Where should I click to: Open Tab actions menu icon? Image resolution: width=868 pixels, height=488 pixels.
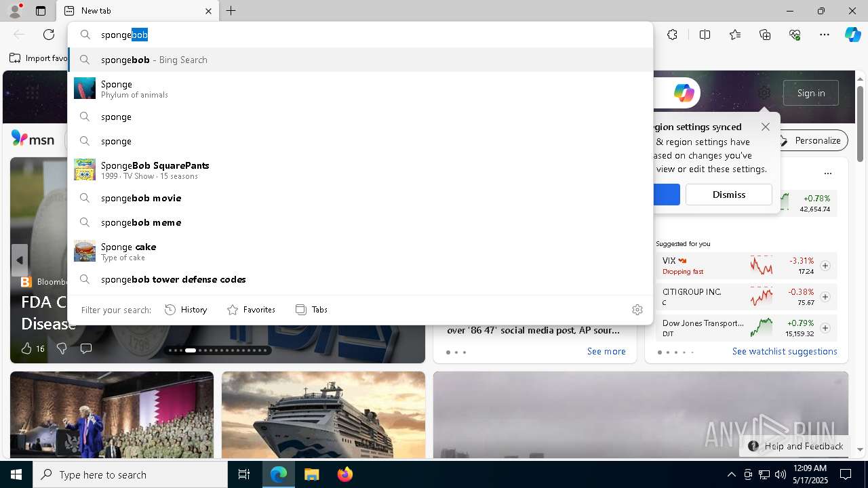(41, 11)
